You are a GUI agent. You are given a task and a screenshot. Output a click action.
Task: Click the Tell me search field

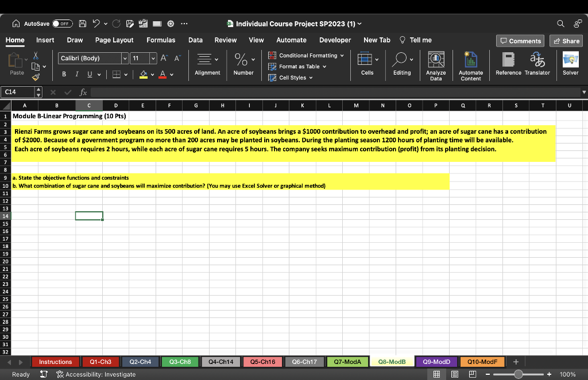coord(416,40)
